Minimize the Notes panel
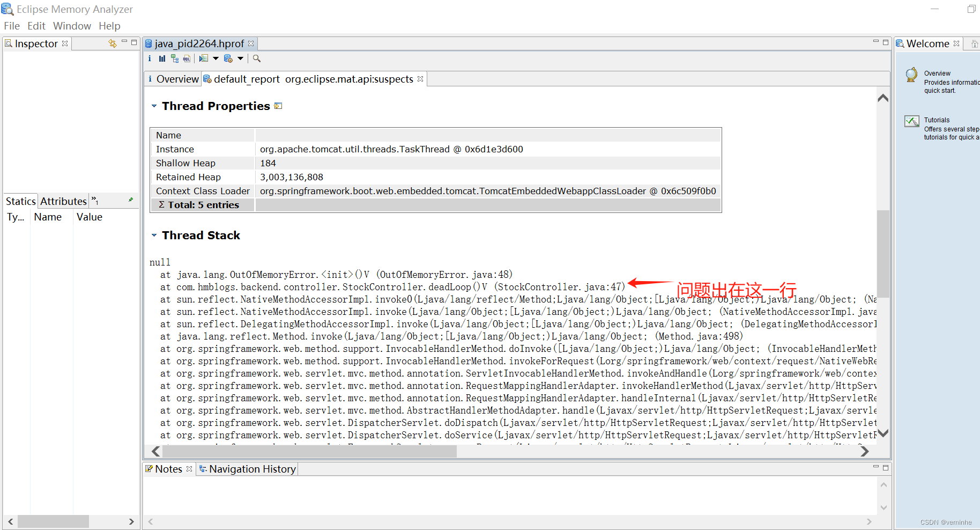Image resolution: width=980 pixels, height=530 pixels. click(876, 467)
